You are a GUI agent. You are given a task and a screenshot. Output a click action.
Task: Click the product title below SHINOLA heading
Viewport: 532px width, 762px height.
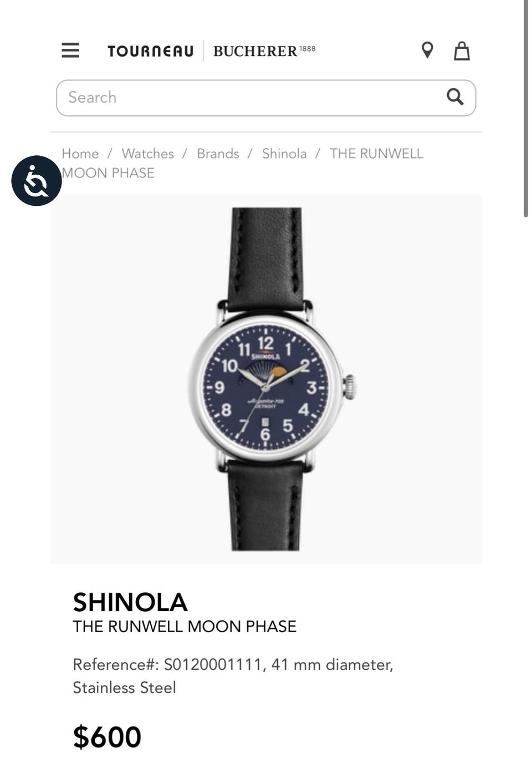click(185, 627)
